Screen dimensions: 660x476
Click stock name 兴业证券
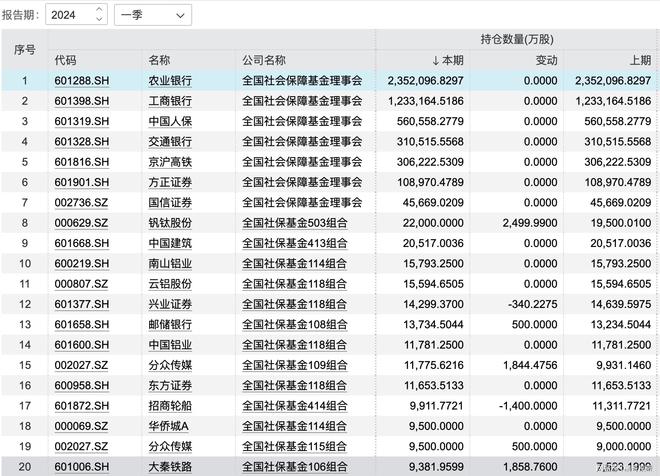pos(170,304)
